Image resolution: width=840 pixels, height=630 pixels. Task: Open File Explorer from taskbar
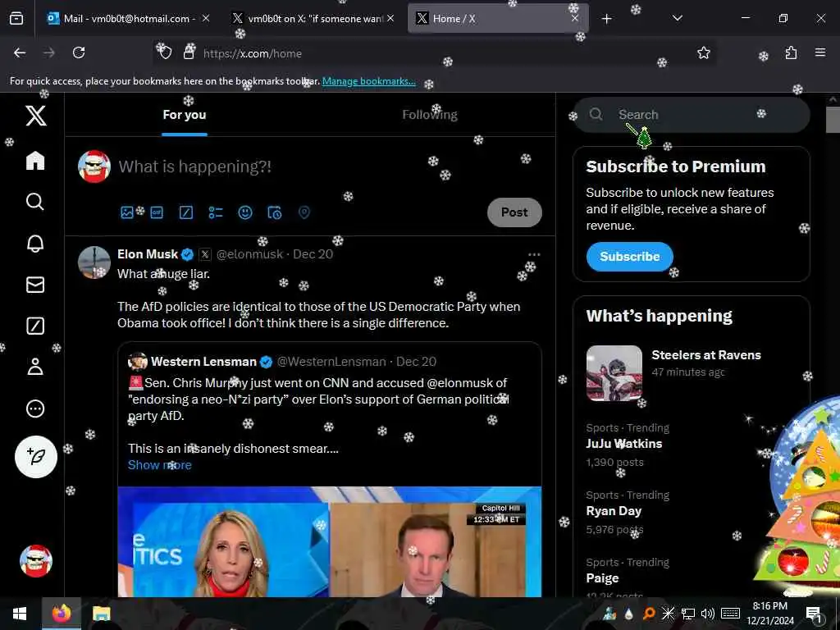pyautogui.click(x=101, y=614)
